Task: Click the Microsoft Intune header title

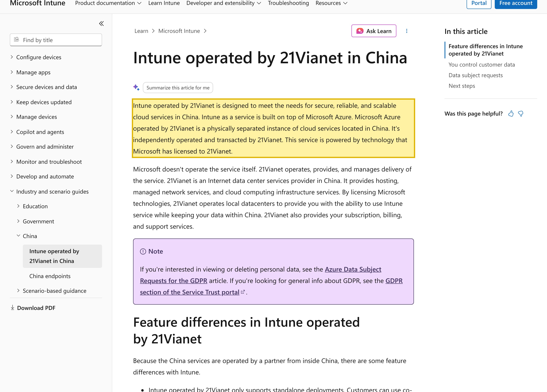Action: (x=38, y=3)
